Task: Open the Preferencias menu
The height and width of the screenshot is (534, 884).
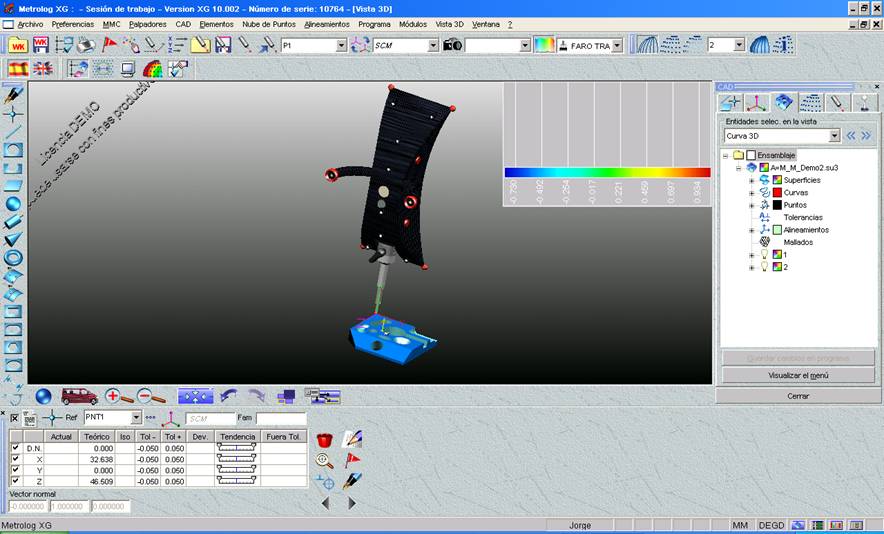Action: (73, 24)
